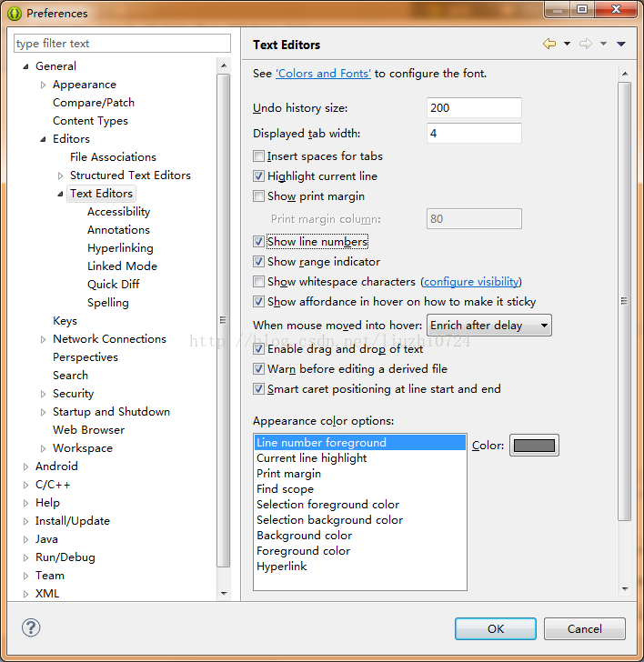This screenshot has width=644, height=662.
Task: Select 'Current line highlight' color option
Action: click(360, 458)
